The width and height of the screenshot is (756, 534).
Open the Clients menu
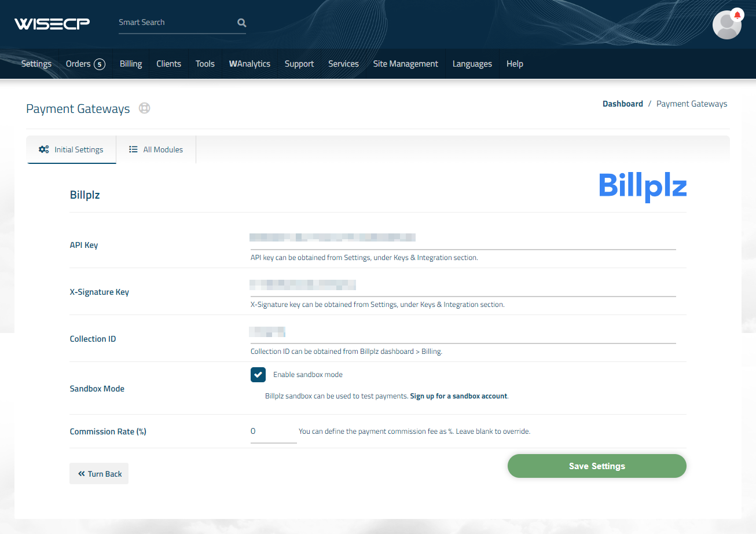pyautogui.click(x=168, y=64)
